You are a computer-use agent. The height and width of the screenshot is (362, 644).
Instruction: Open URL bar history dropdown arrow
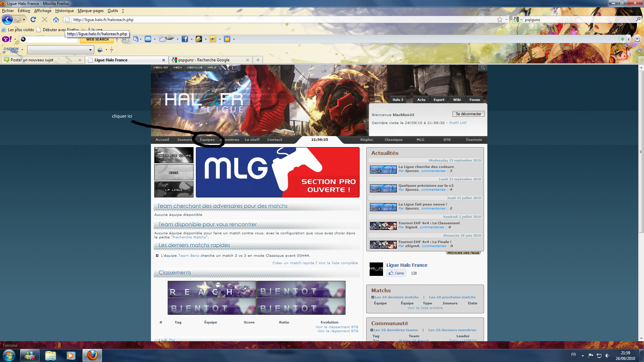pos(506,19)
